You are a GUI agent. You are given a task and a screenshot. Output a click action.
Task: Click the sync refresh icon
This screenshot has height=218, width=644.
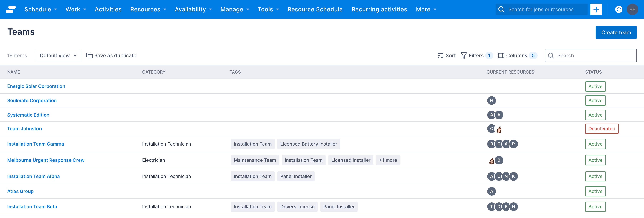point(618,9)
